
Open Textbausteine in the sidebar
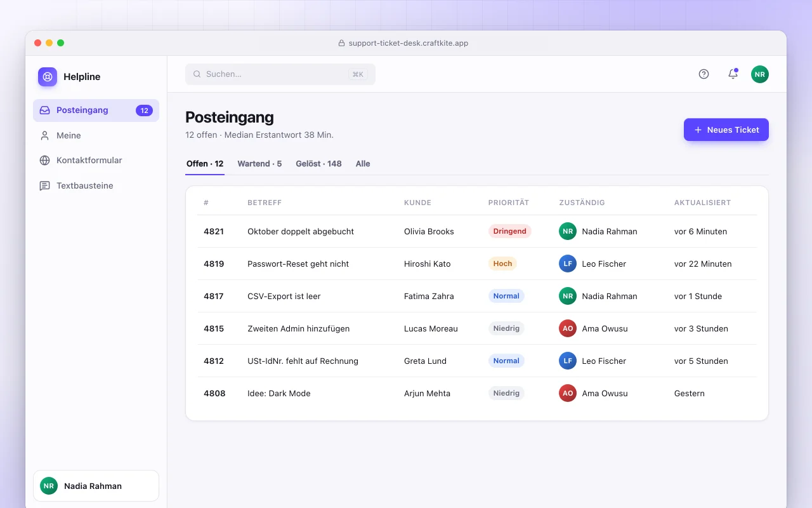point(96,186)
